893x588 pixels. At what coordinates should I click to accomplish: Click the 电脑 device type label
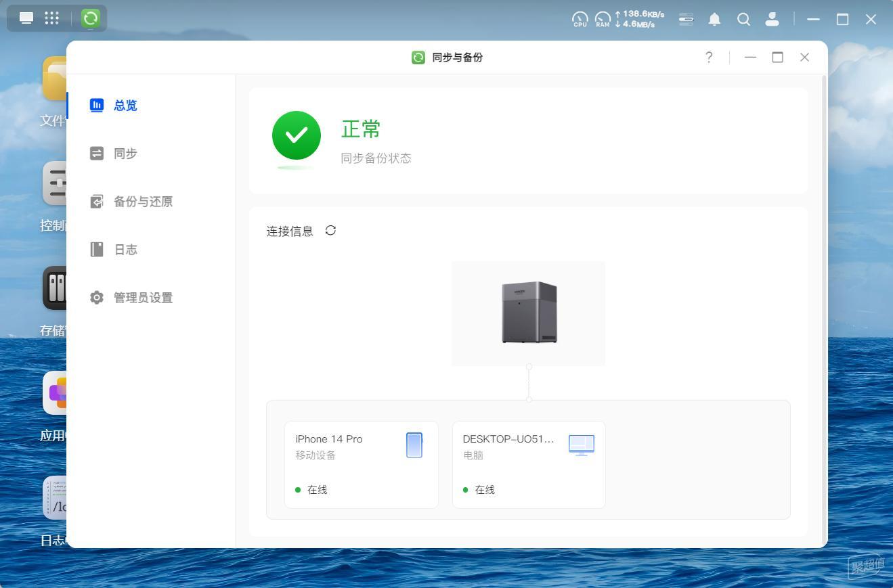coord(473,455)
